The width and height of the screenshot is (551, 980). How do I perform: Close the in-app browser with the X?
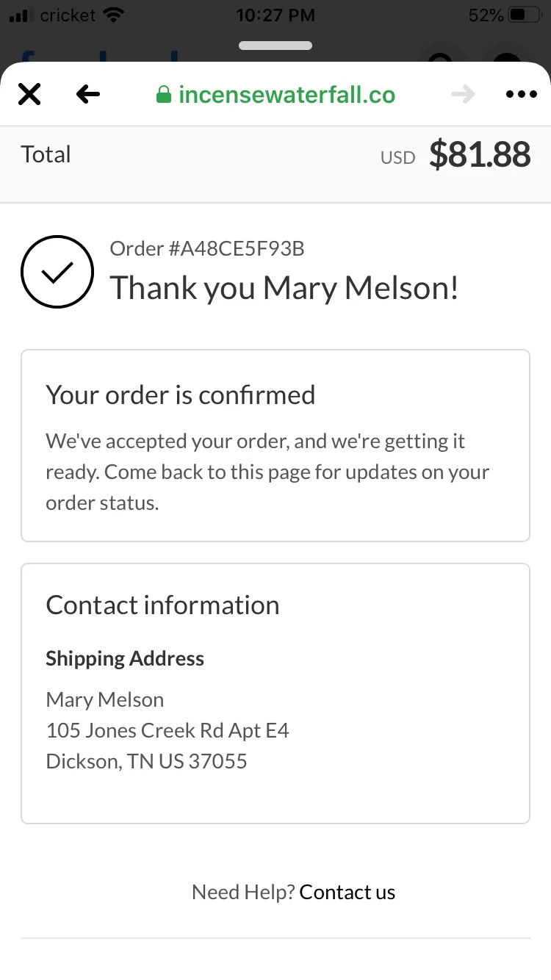click(29, 94)
